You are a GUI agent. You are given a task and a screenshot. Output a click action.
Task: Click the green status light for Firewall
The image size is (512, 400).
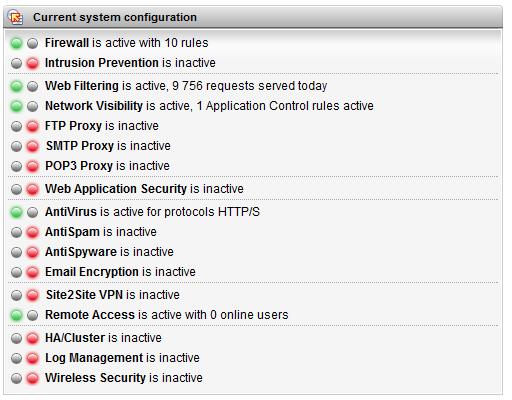pyautogui.click(x=16, y=43)
